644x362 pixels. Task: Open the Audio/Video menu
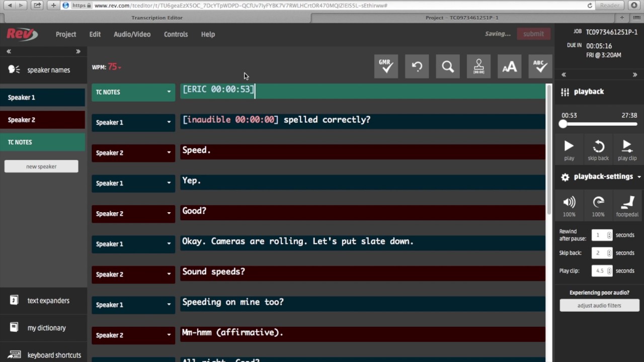tap(132, 34)
